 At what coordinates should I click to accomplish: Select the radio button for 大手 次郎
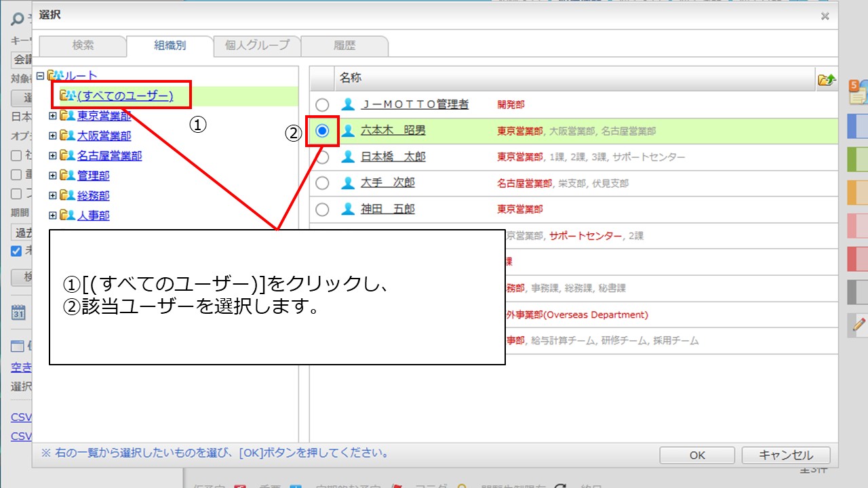coord(322,183)
